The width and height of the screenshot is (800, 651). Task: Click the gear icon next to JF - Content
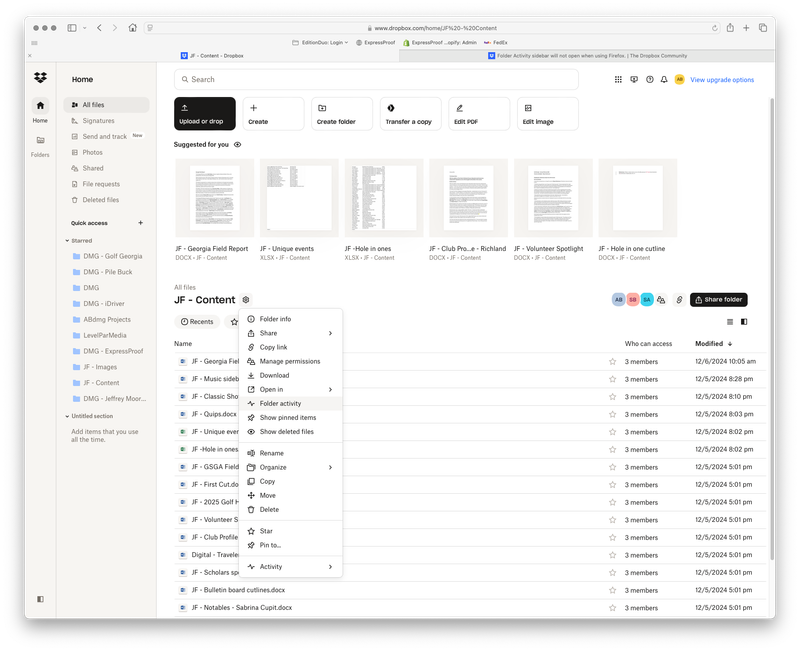[246, 300]
